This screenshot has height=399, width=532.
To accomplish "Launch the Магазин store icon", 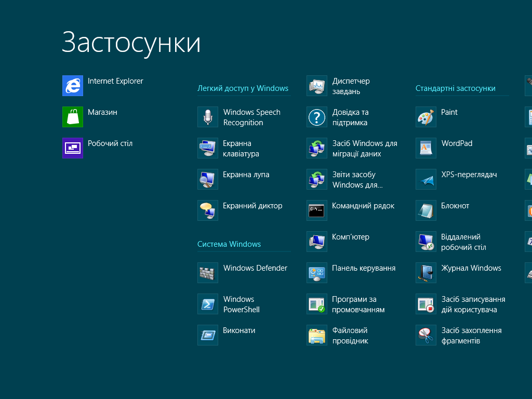I will point(73,117).
